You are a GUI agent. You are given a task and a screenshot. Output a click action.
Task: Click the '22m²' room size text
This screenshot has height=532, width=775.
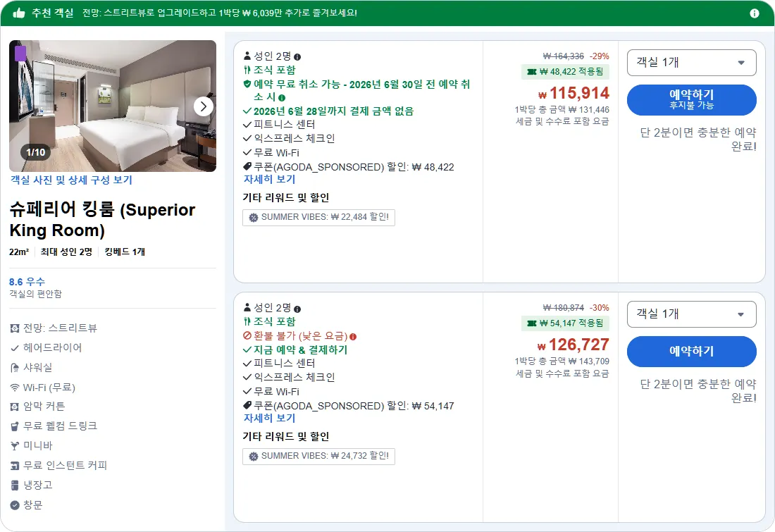click(x=19, y=252)
